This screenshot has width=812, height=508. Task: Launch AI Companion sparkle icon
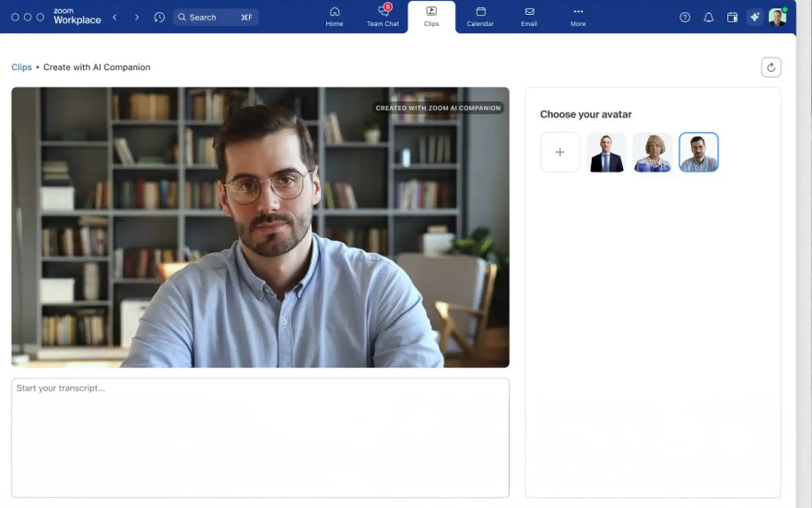755,17
